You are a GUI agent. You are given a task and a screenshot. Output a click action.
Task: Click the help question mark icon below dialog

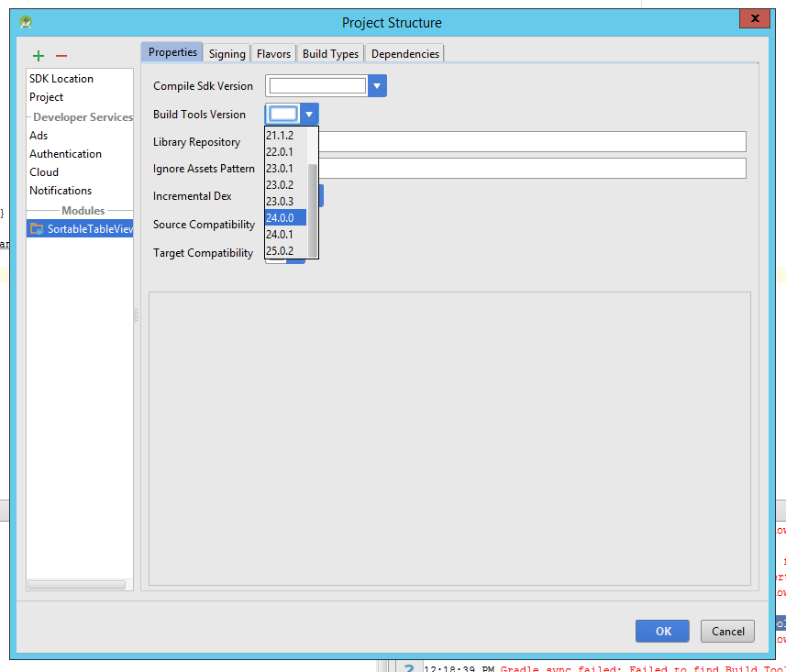(x=410, y=667)
